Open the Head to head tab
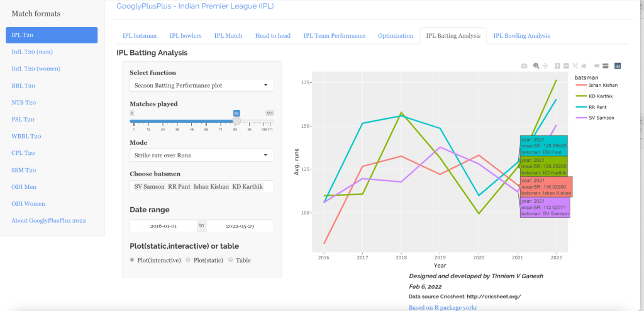 click(x=272, y=36)
